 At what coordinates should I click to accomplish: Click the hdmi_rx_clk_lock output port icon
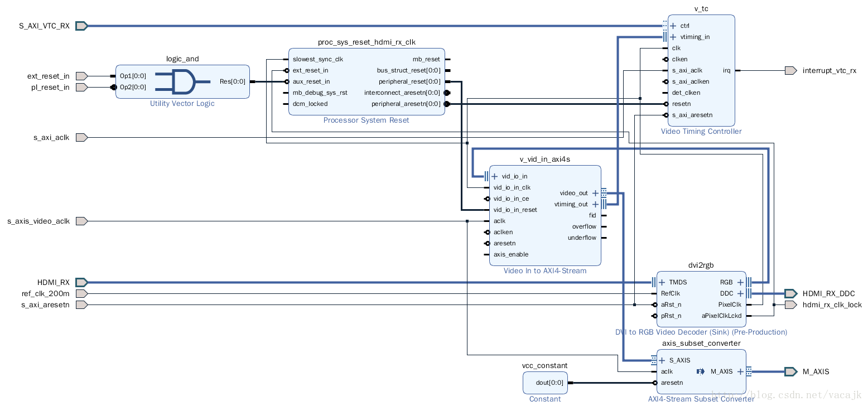pos(790,304)
